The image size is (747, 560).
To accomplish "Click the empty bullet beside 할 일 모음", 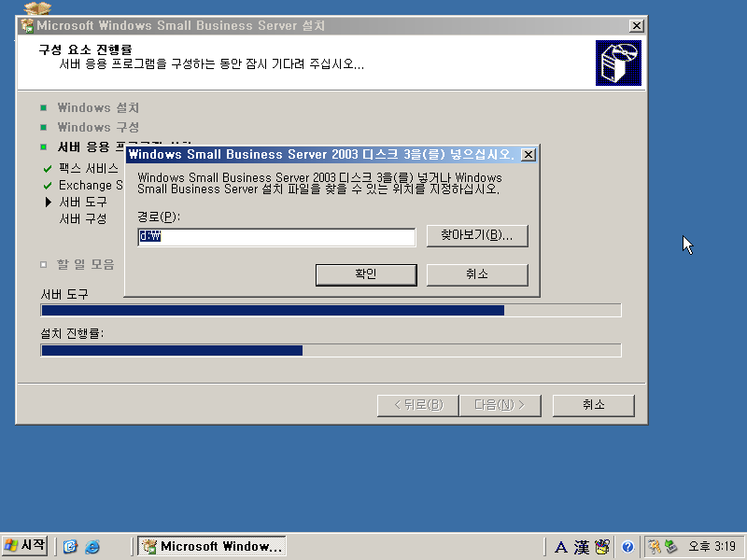I will (43, 264).
